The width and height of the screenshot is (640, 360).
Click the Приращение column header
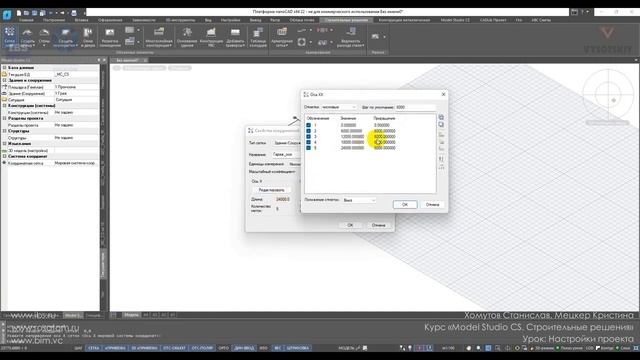(x=384, y=118)
